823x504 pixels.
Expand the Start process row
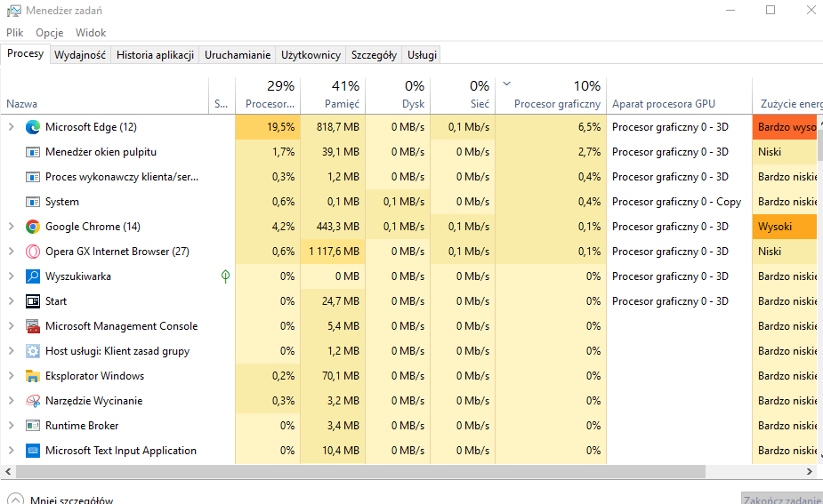[11, 301]
